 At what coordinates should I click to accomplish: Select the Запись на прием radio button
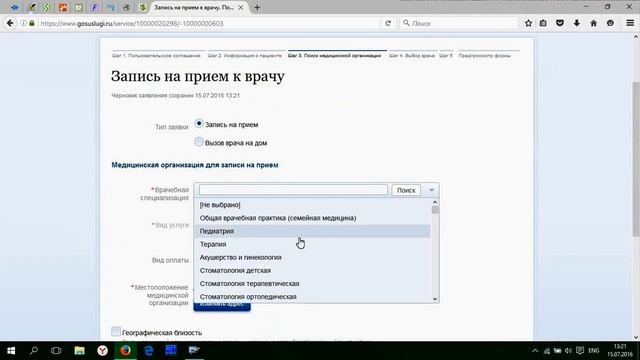(x=199, y=123)
